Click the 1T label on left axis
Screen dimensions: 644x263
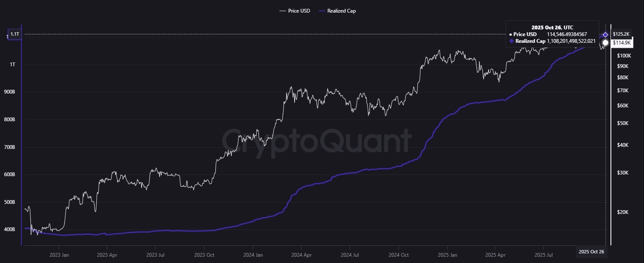coord(12,65)
